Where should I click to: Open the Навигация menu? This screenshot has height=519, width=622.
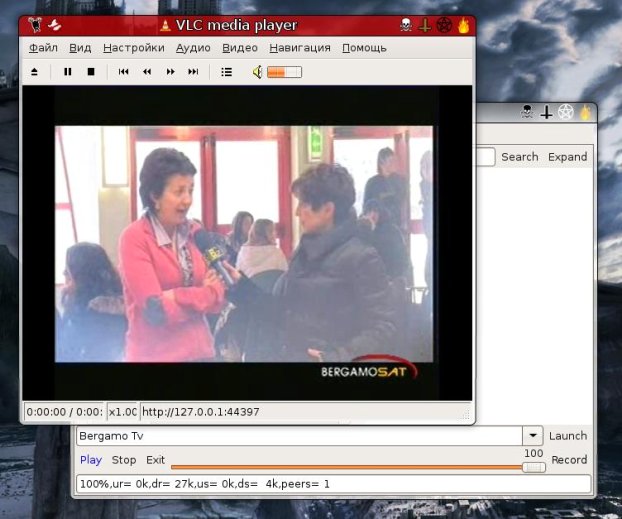(300, 48)
